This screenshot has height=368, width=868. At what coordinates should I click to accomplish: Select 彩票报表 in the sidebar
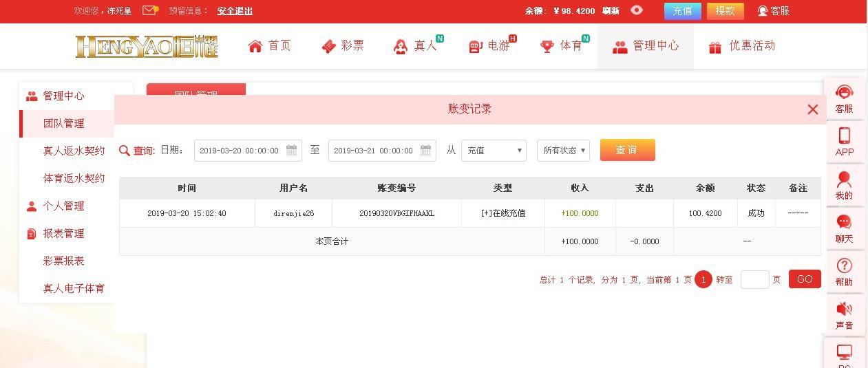[64, 261]
